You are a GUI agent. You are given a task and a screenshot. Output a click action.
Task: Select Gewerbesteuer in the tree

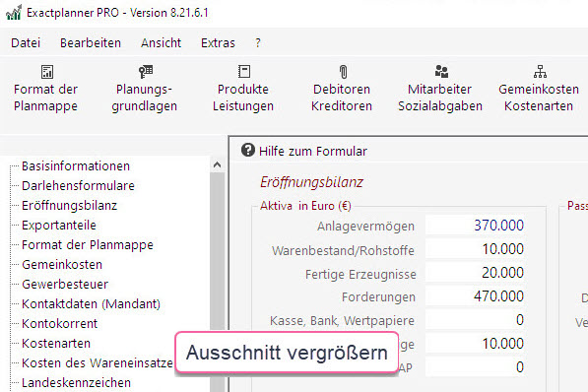(x=65, y=285)
